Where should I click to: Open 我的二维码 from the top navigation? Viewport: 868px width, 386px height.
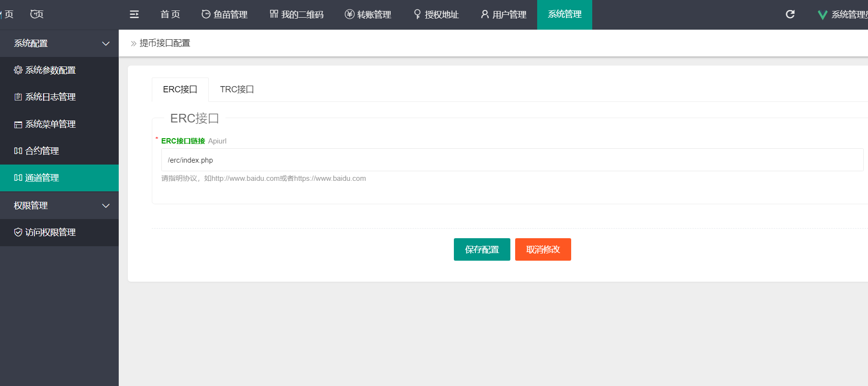point(297,14)
